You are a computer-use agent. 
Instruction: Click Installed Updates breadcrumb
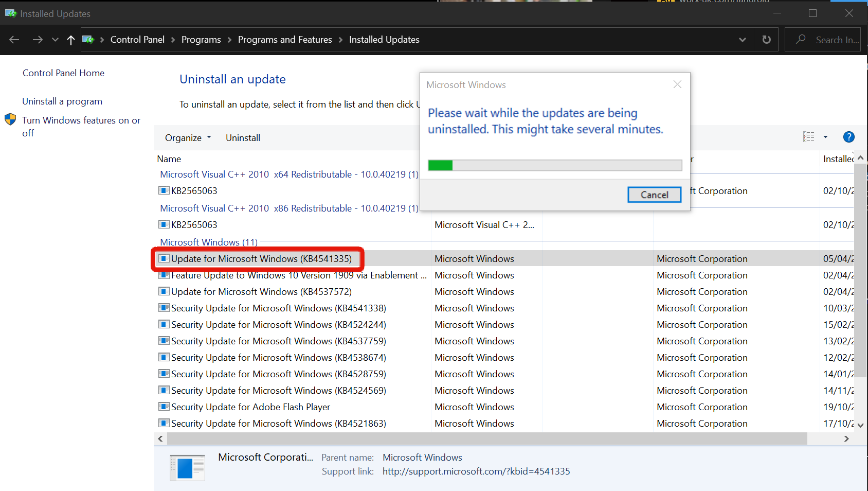(384, 40)
